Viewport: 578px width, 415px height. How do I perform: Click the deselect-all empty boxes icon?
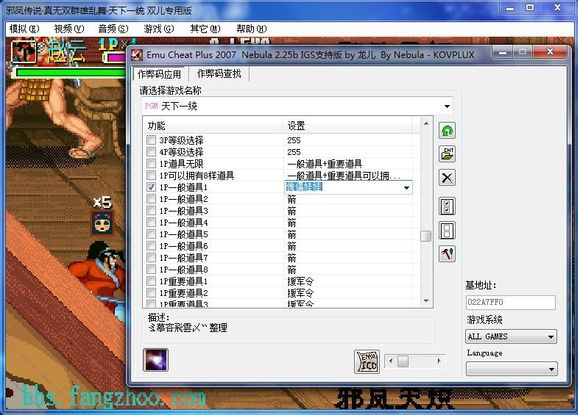coord(447,230)
